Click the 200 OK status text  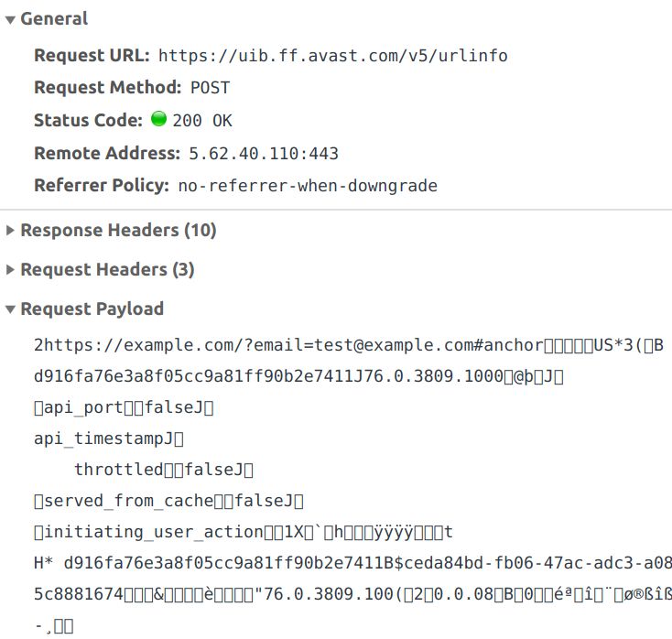tap(202, 120)
